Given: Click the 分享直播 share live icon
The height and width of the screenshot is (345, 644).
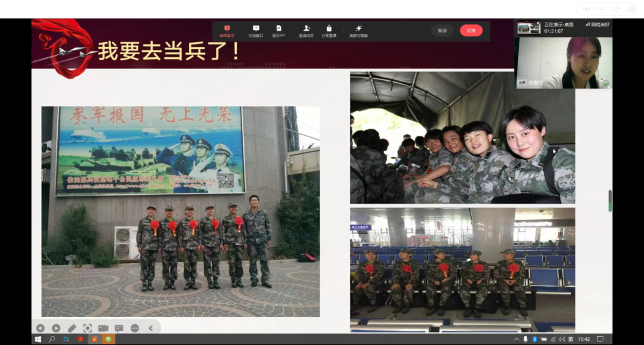Looking at the screenshot, I should tap(329, 31).
